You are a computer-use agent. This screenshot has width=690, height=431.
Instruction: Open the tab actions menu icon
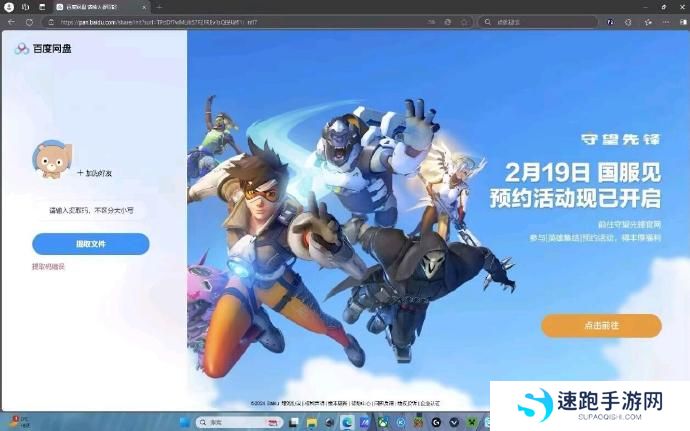pos(42,7)
